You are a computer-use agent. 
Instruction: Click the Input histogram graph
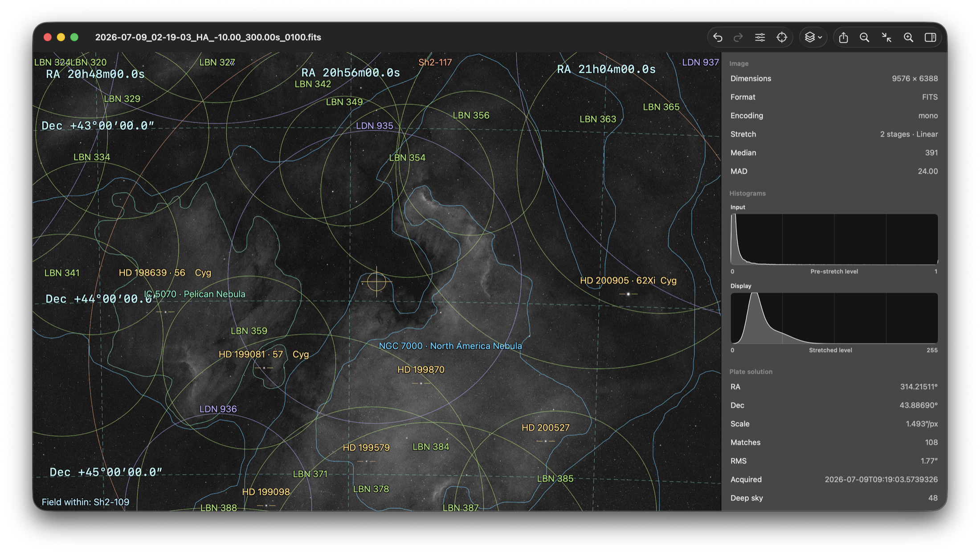[834, 239]
